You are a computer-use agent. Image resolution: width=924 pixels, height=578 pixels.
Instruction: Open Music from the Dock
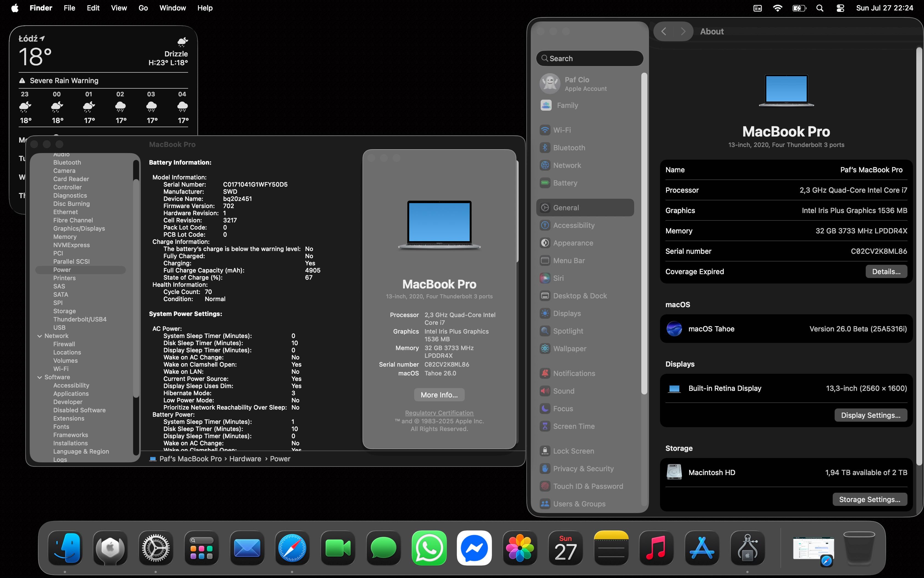tap(656, 548)
